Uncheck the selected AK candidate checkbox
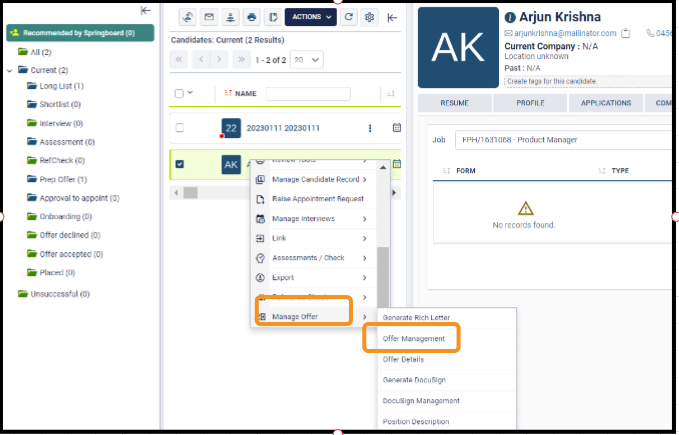679x435 pixels. (180, 164)
